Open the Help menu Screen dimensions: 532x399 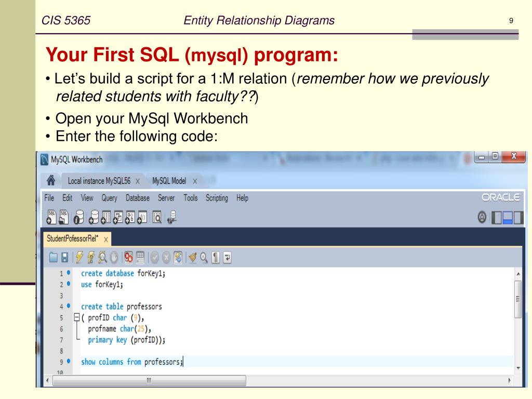[x=242, y=198]
